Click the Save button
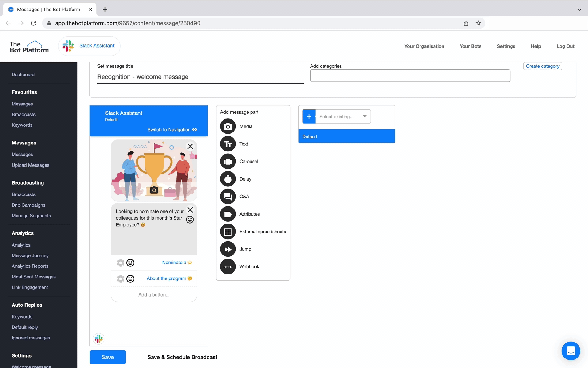 click(107, 357)
